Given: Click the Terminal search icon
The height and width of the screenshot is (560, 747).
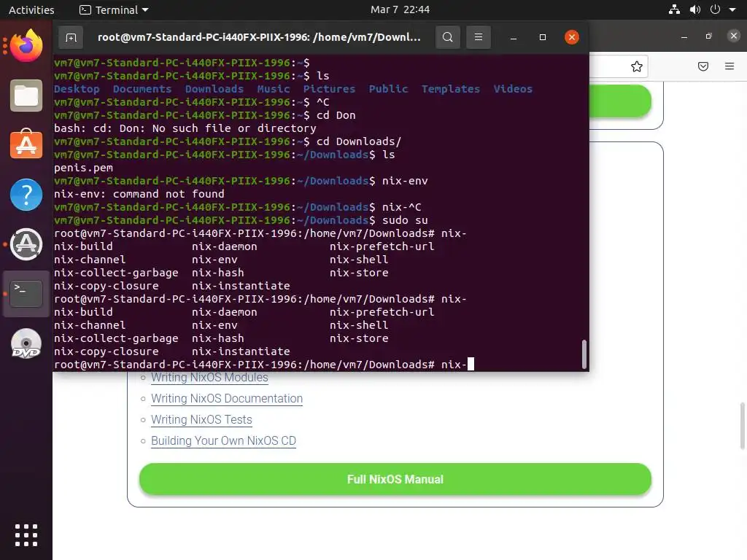Looking at the screenshot, I should [x=448, y=37].
